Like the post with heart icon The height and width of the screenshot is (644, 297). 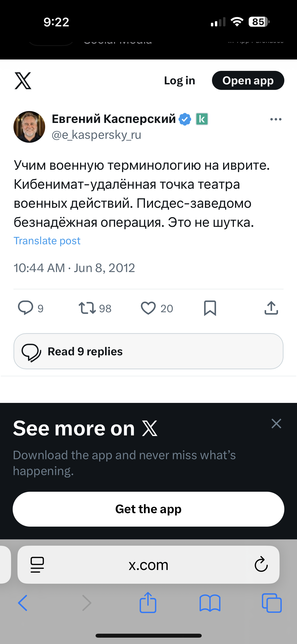point(148,308)
